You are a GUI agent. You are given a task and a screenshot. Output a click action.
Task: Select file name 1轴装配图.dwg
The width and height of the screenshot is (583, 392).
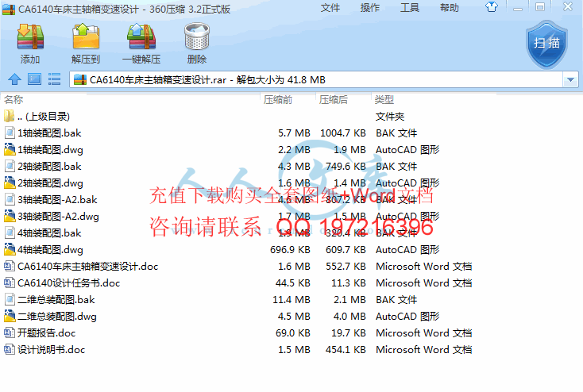tap(50, 150)
